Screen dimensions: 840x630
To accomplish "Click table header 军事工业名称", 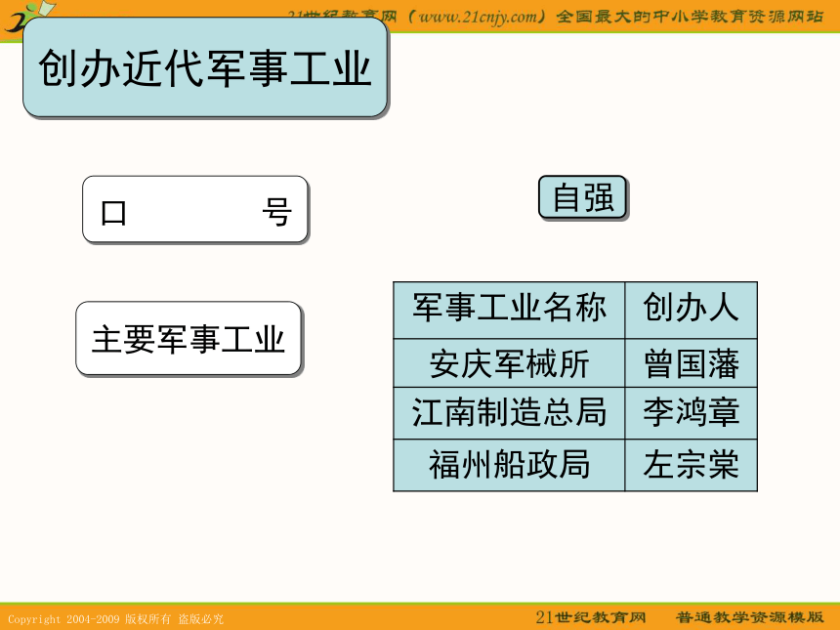I will [509, 311].
